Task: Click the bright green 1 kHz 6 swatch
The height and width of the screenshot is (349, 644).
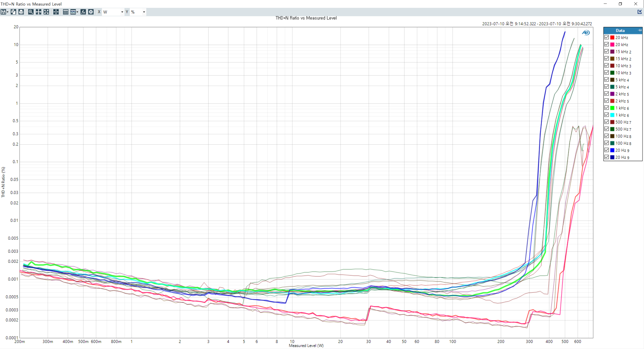Action: (x=612, y=108)
